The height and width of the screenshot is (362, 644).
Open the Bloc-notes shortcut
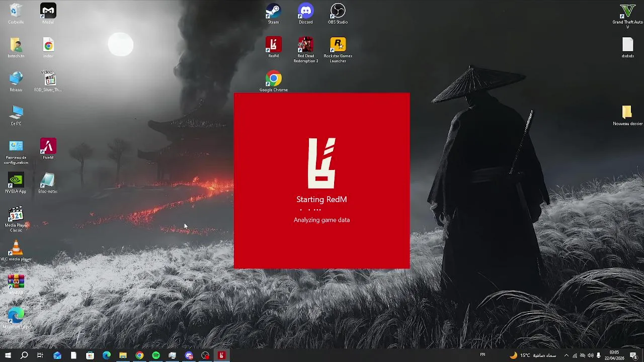(x=48, y=183)
